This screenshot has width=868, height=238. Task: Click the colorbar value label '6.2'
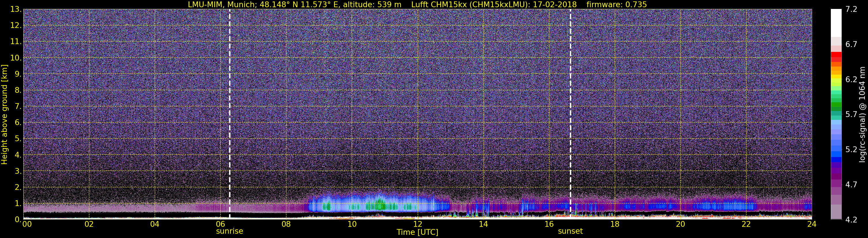[x=851, y=79]
